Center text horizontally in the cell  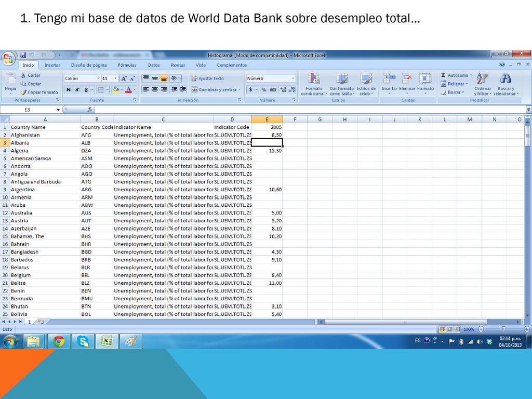(155, 89)
